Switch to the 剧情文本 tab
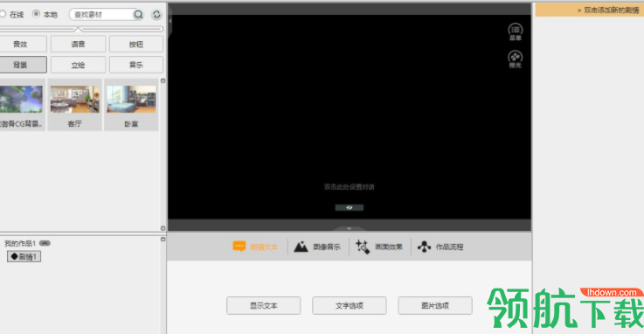644x334 pixels. click(255, 247)
